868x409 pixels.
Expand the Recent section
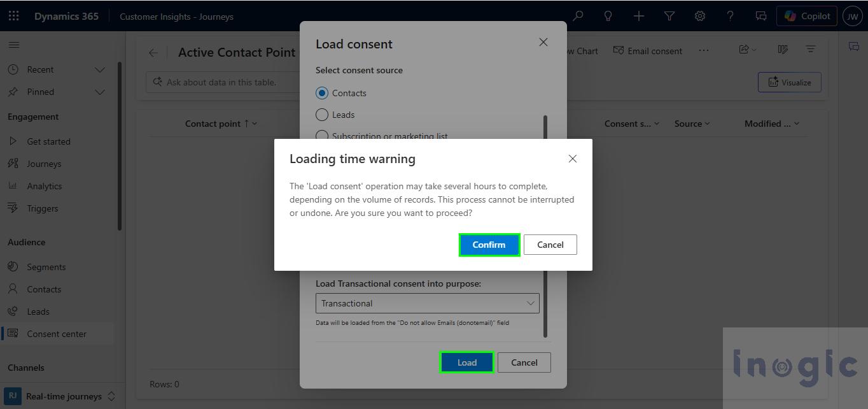point(100,69)
